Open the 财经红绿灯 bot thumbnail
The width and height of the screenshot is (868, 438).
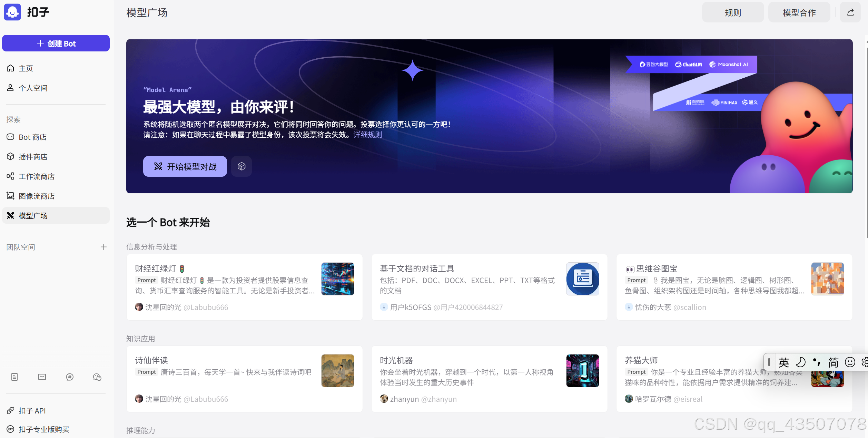click(x=337, y=279)
